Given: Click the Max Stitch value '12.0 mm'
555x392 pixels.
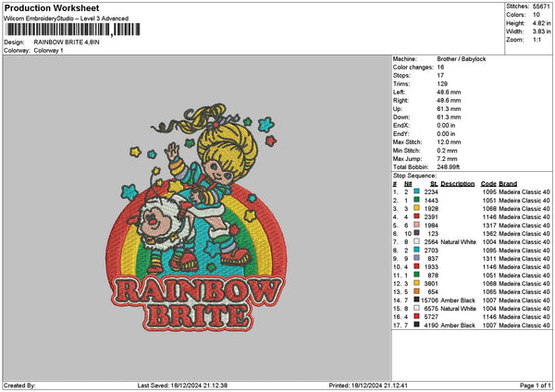Looking at the screenshot, I should [x=449, y=141].
